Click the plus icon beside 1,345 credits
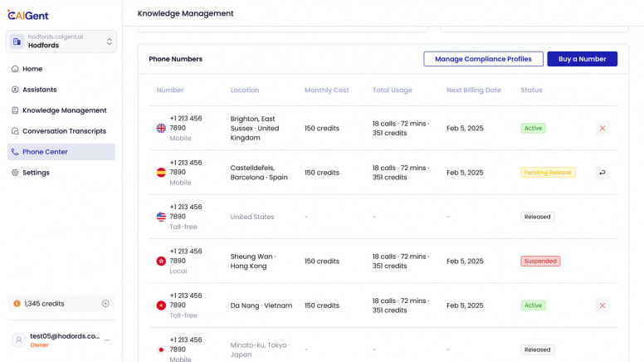This screenshot has height=362, width=644. click(x=105, y=304)
